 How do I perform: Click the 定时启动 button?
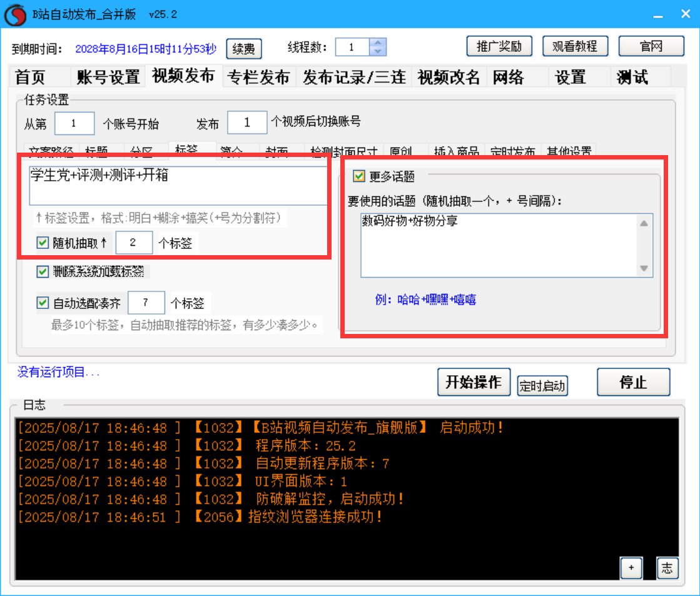pos(542,386)
